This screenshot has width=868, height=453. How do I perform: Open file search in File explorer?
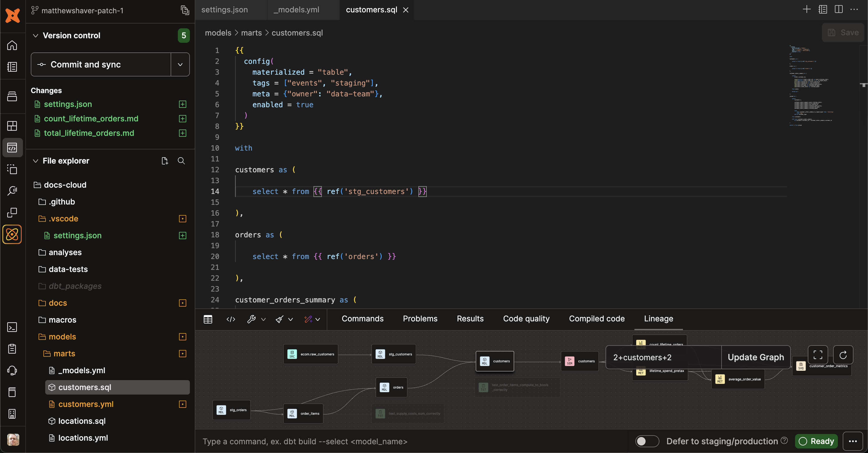181,161
